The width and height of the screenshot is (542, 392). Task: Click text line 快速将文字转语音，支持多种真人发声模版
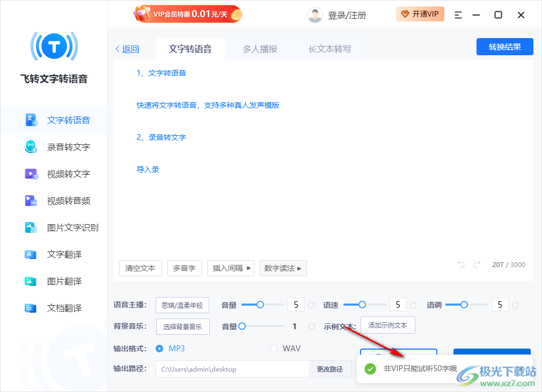point(208,105)
